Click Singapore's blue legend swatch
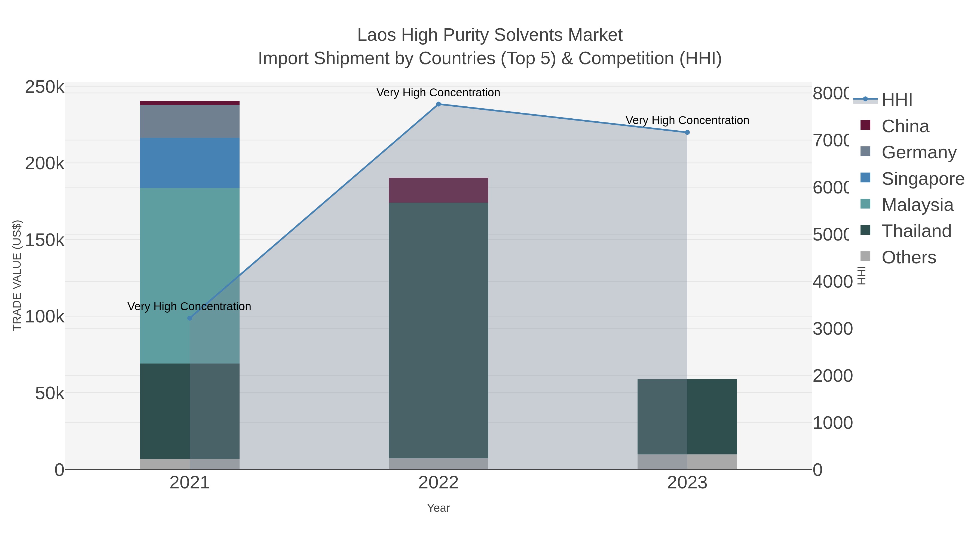Screen dimensions: 980x551 click(865, 178)
